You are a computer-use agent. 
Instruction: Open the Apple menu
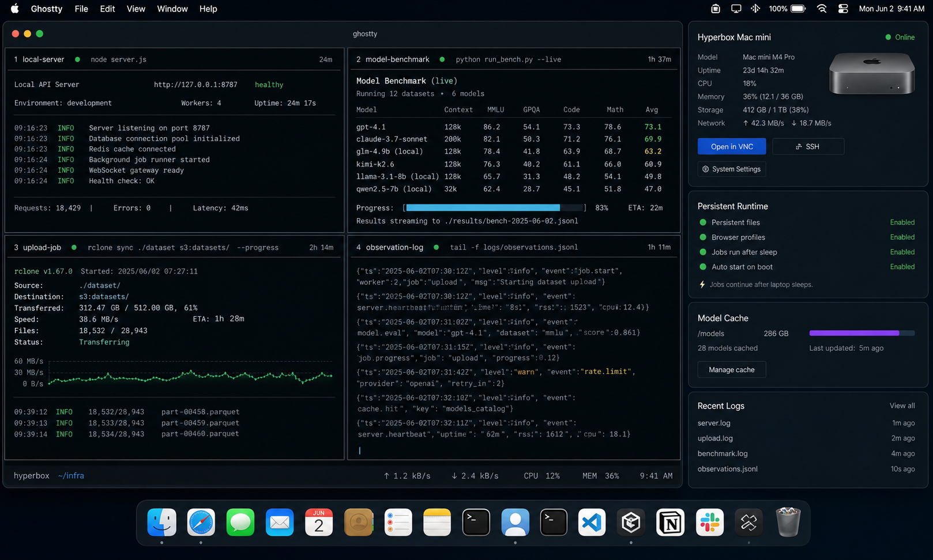click(x=15, y=9)
